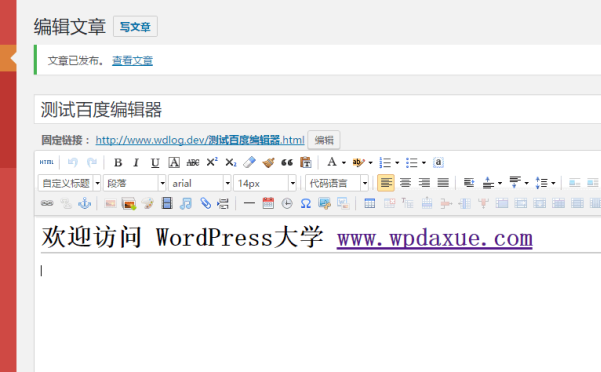The width and height of the screenshot is (601, 372).
Task: Toggle left text alignment
Action: pyautogui.click(x=386, y=183)
